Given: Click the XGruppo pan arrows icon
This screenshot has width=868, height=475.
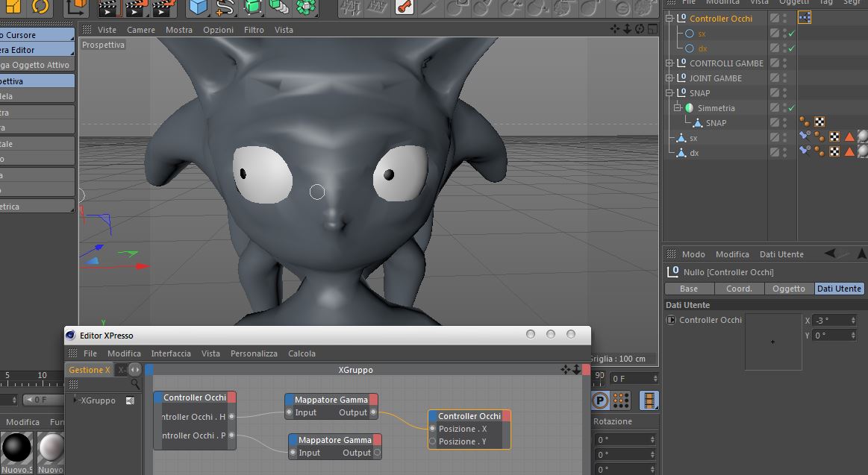Looking at the screenshot, I should click(565, 369).
